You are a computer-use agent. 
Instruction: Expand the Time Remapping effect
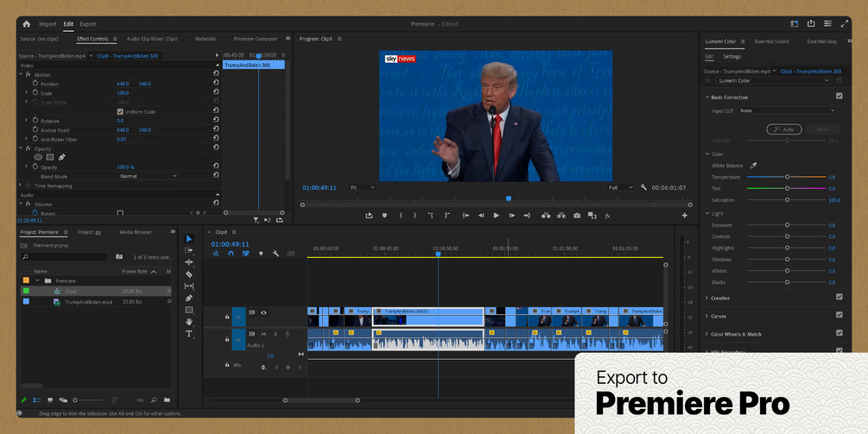click(x=21, y=186)
